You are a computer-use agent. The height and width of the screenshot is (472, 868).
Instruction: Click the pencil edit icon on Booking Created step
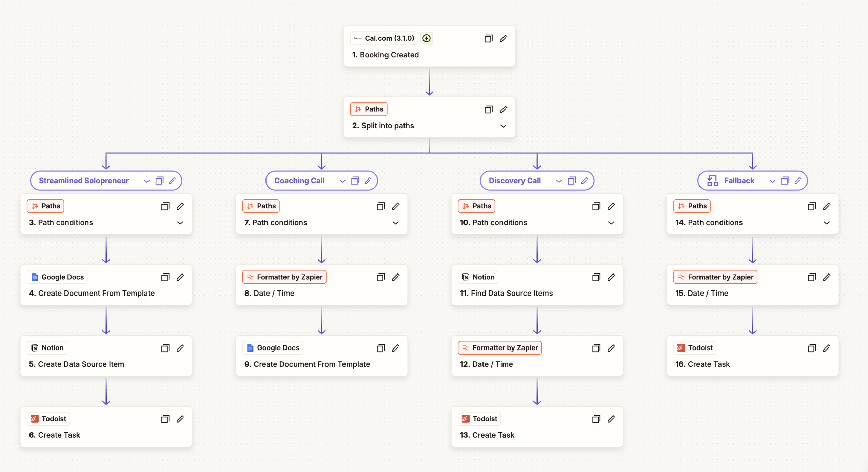click(x=504, y=38)
